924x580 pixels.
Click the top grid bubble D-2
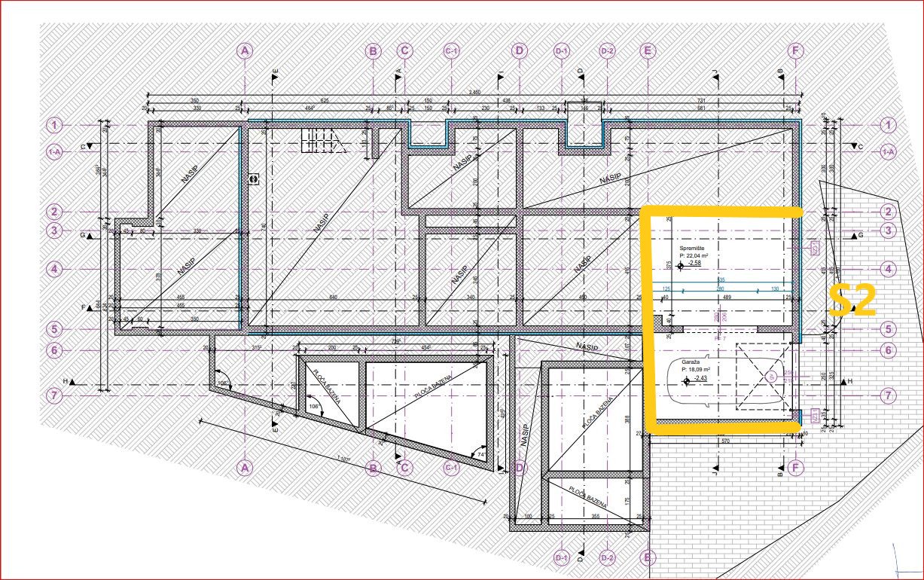(x=607, y=50)
